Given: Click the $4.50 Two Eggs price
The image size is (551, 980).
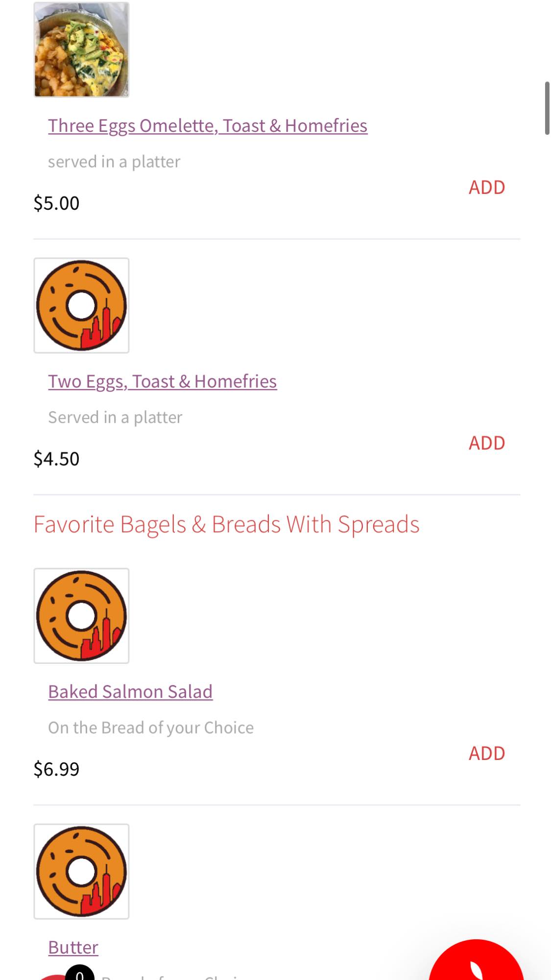Looking at the screenshot, I should 56,459.
